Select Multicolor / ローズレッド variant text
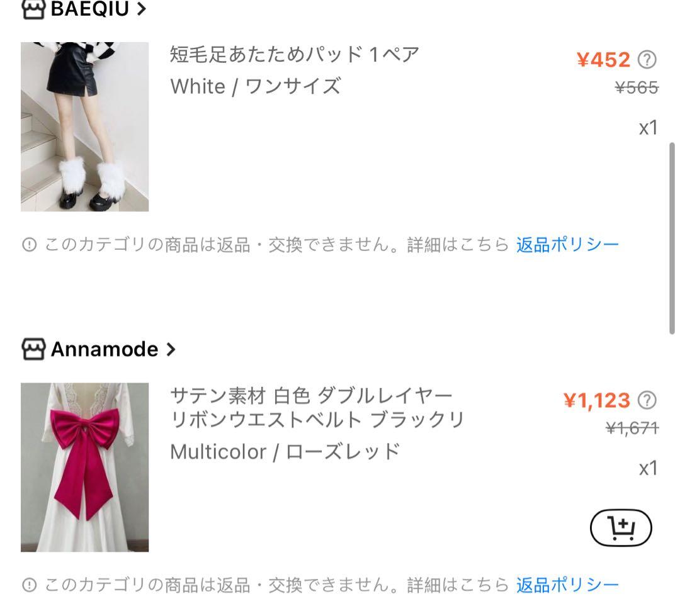 point(285,452)
